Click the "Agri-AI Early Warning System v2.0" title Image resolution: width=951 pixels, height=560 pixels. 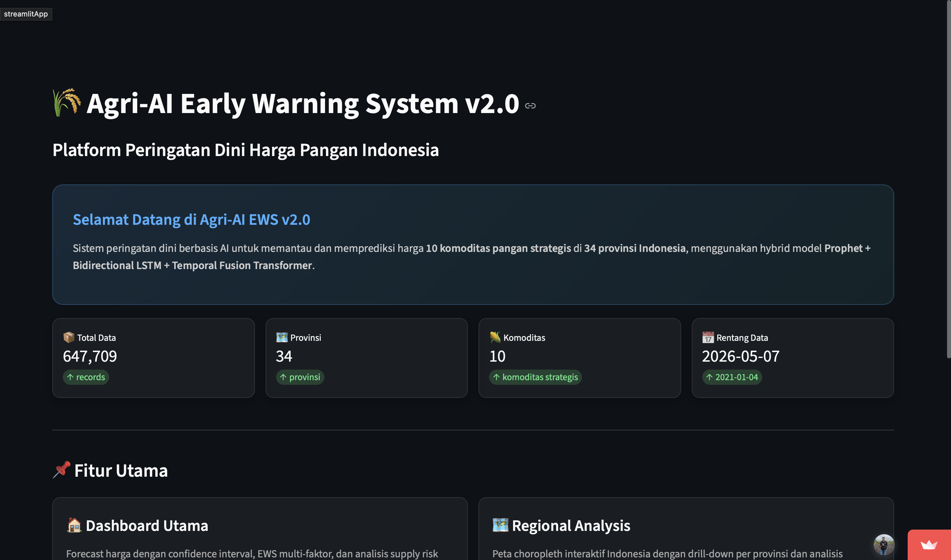303,103
